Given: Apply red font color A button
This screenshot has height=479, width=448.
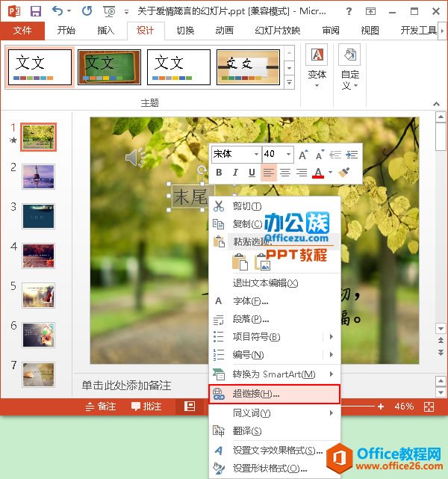Looking at the screenshot, I should coord(317,173).
